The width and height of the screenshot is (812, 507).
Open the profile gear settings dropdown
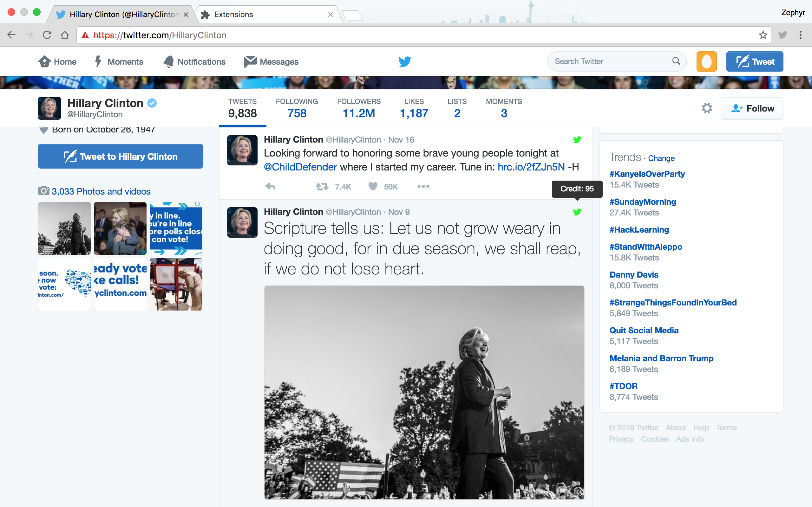(x=707, y=108)
